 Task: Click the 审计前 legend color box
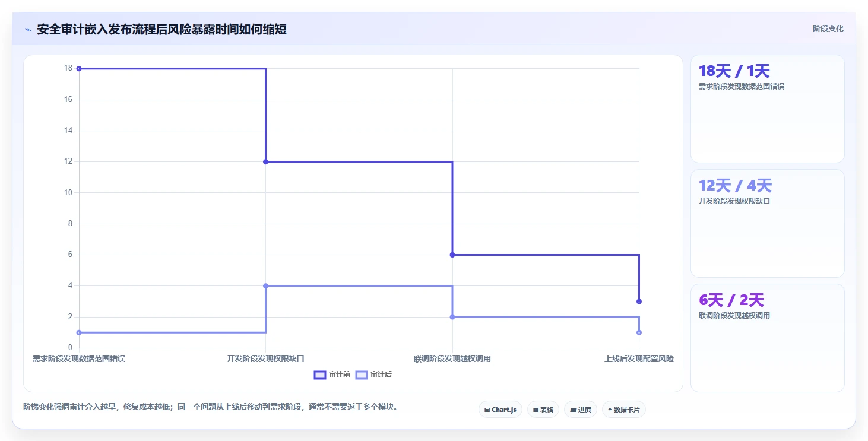[320, 375]
